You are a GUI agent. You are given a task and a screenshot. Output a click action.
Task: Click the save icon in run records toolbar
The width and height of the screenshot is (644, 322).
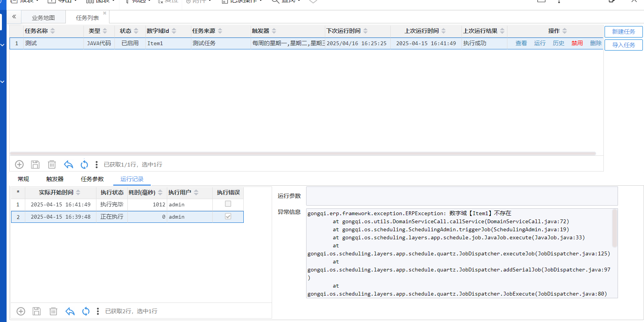coord(37,311)
